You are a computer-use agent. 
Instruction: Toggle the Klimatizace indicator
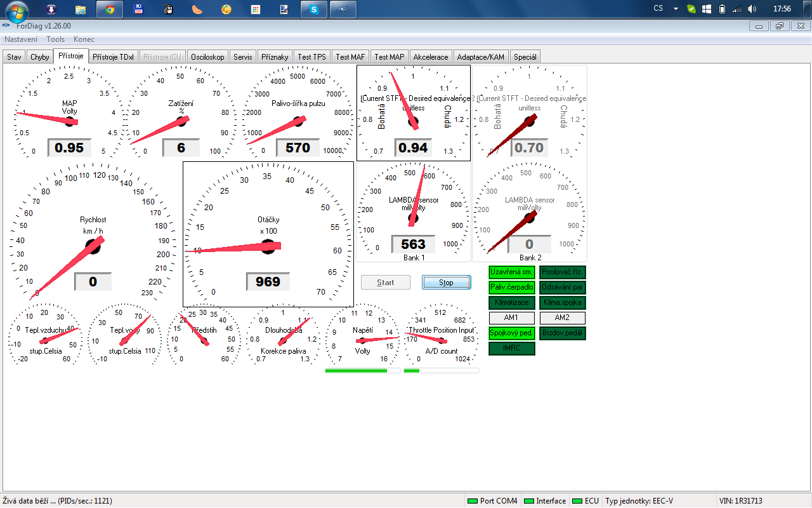511,303
